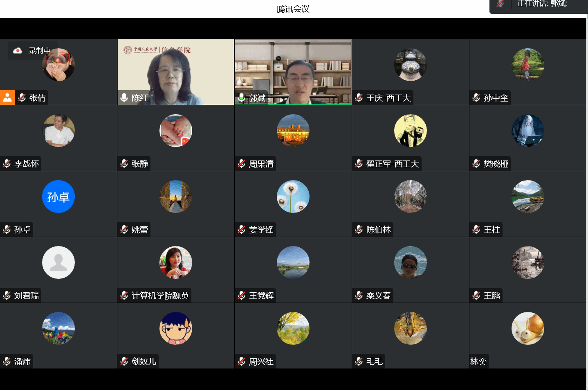
Task: Click the orange host icon beside 张倩
Action: click(7, 97)
